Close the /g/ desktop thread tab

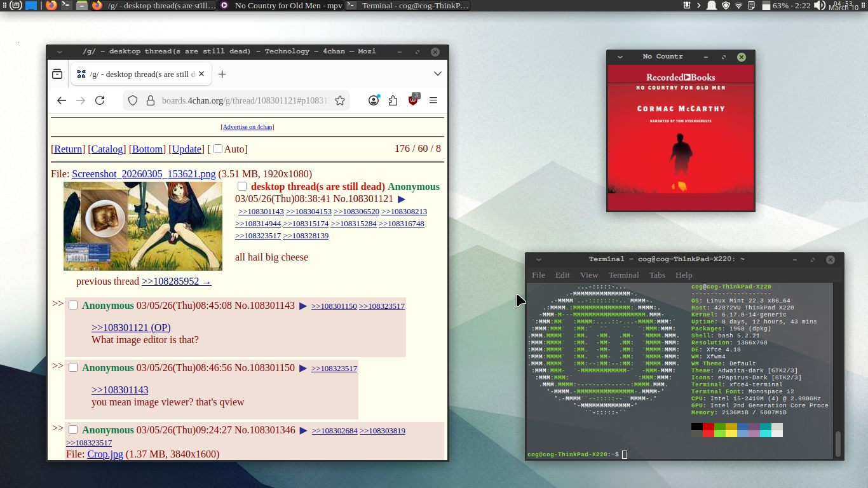[x=202, y=74]
